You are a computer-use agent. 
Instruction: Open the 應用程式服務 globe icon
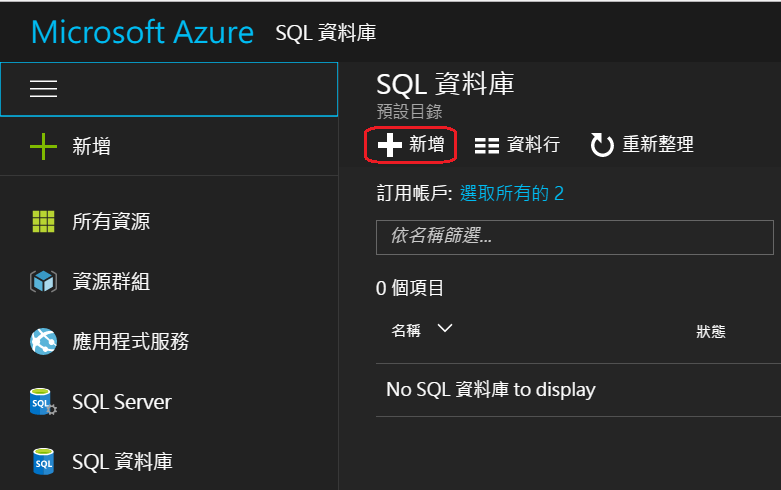tap(43, 342)
